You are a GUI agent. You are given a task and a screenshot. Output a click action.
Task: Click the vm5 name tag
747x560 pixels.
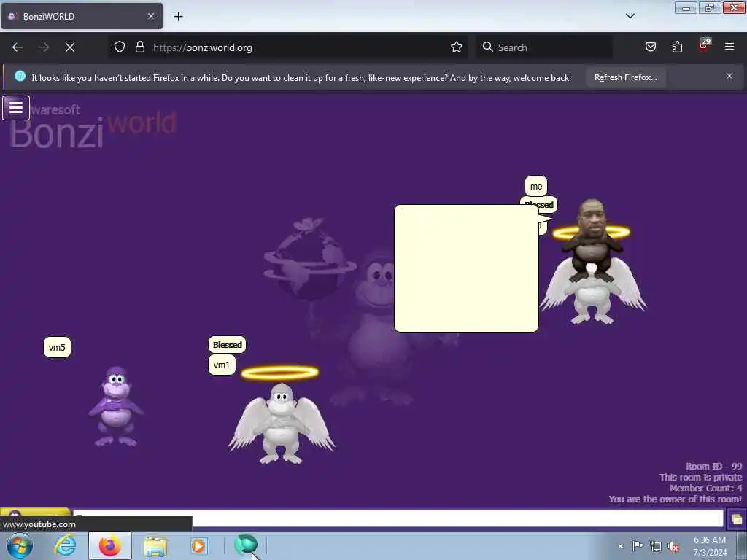click(57, 348)
